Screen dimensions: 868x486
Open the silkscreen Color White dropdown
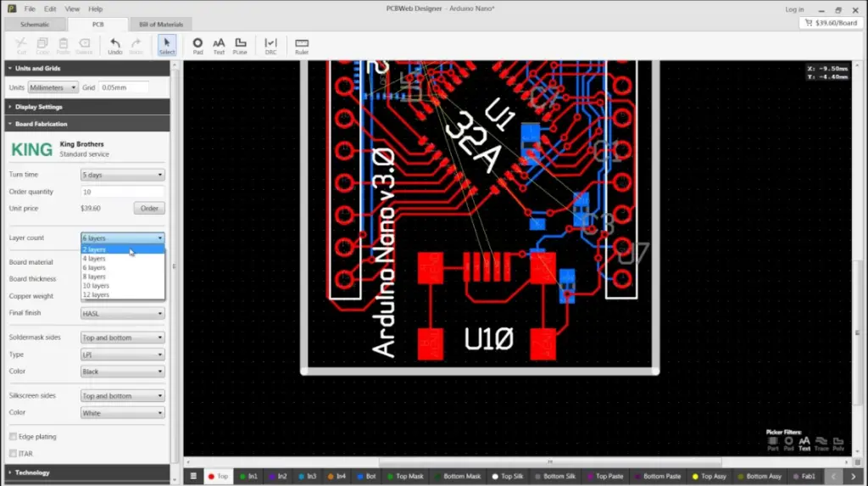point(122,413)
